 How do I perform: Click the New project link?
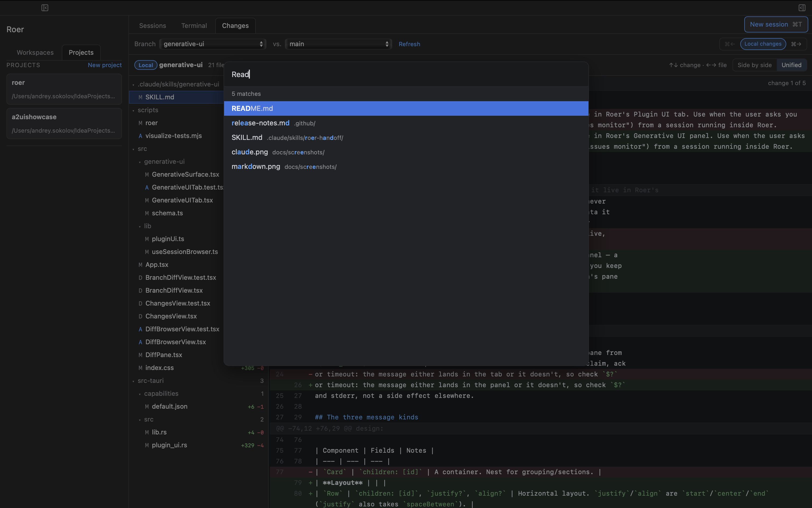coord(105,65)
